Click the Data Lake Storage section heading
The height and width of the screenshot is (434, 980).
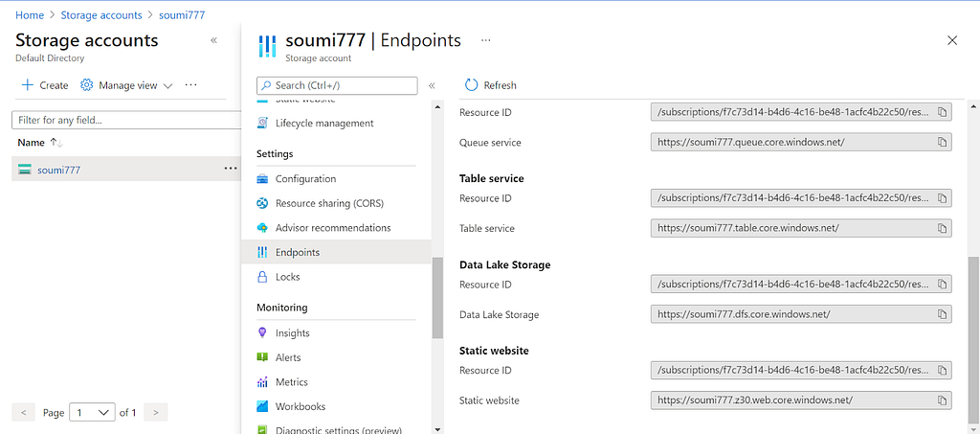point(505,264)
